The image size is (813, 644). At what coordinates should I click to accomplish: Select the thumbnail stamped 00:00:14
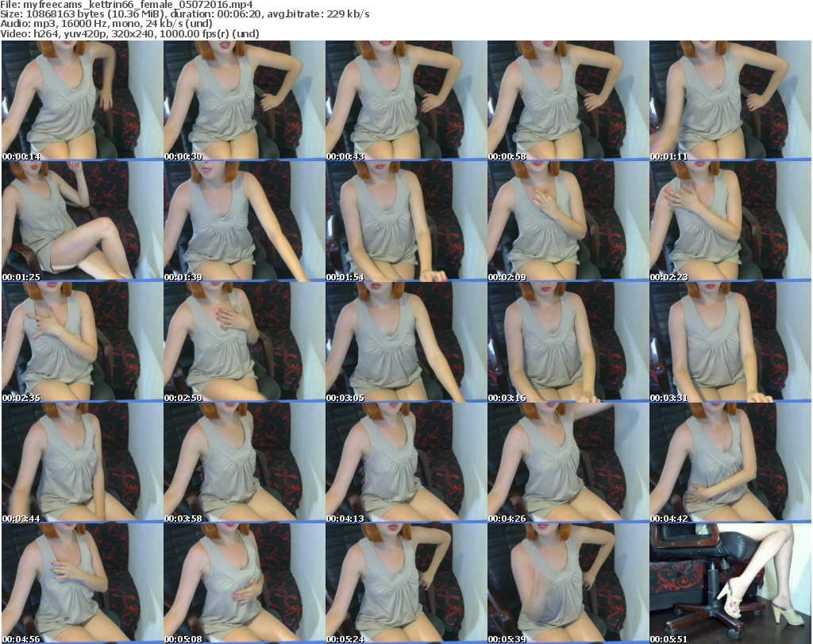(x=83, y=100)
